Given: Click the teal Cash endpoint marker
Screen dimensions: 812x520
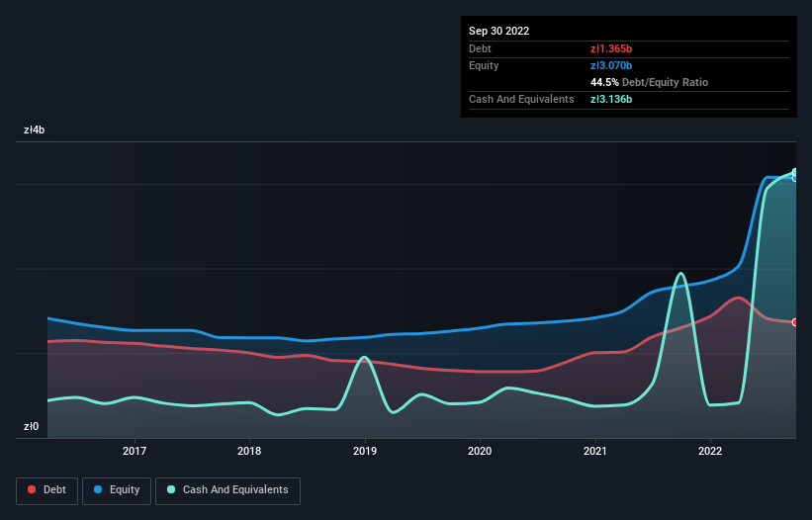Looking at the screenshot, I should tap(795, 172).
